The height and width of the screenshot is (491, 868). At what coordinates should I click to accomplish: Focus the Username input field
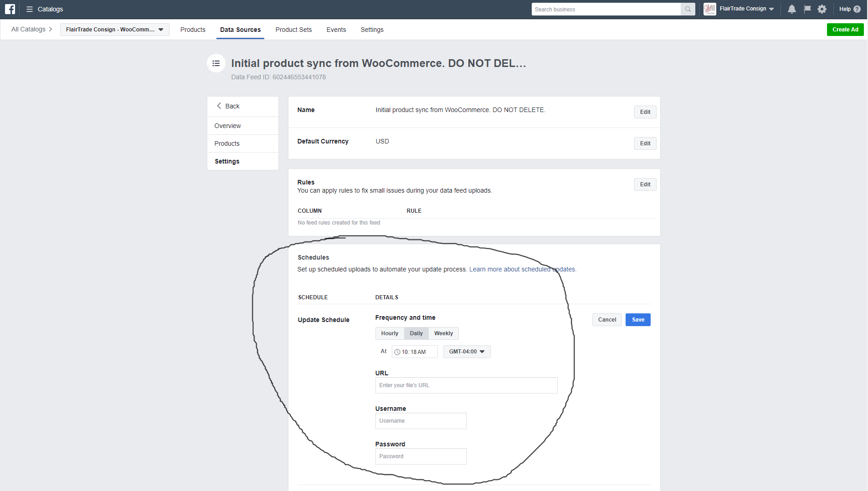(x=421, y=421)
